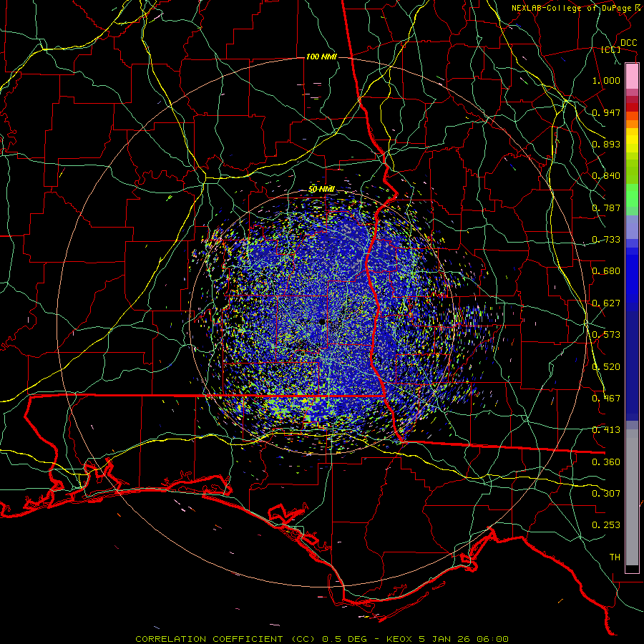Pick the pink top segment of the colorbar
This screenshot has width=644, height=644.
[x=632, y=77]
